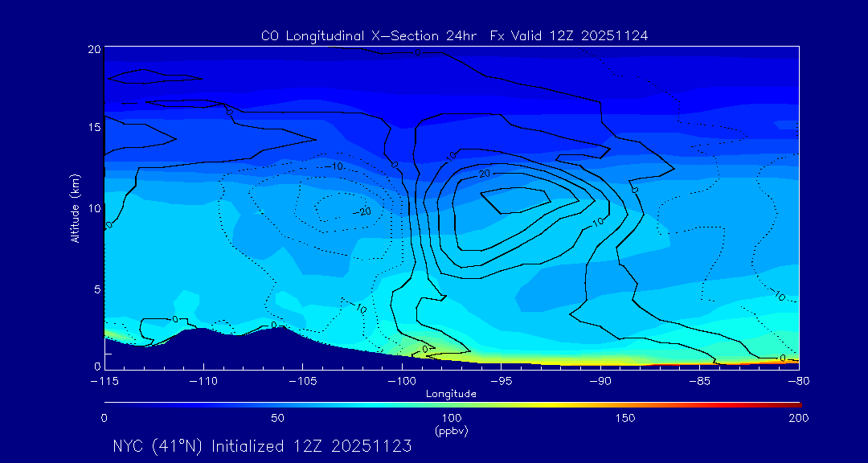Click the -115 longitude tick label
The image size is (868, 463).
click(x=104, y=382)
